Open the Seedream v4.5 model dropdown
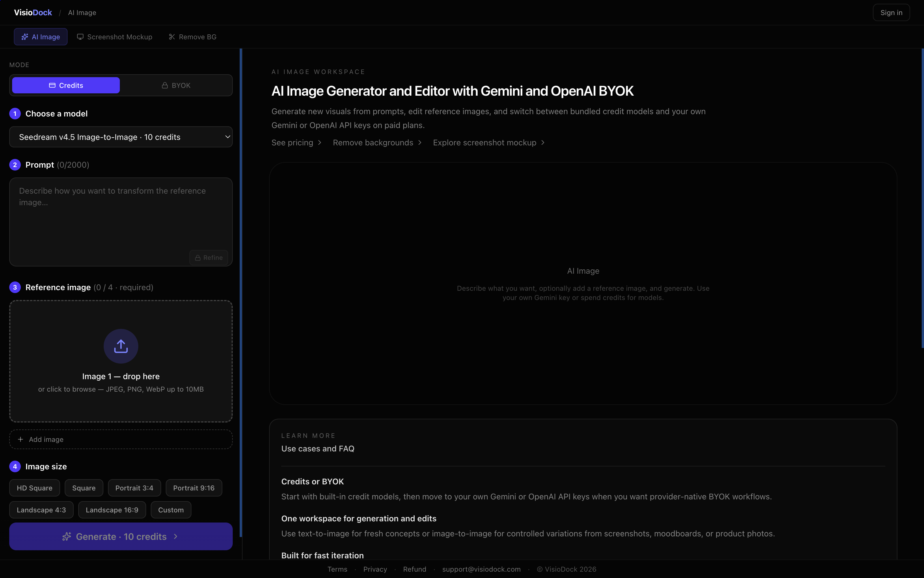924x578 pixels. click(121, 137)
